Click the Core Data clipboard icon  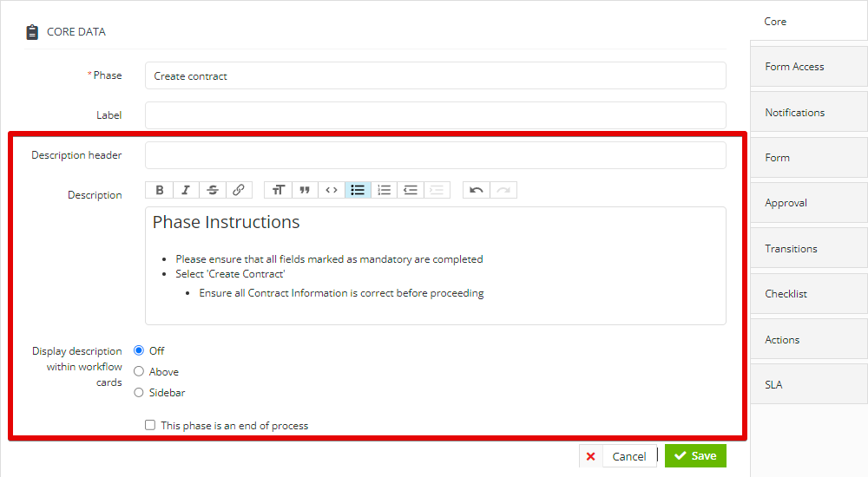click(x=32, y=32)
